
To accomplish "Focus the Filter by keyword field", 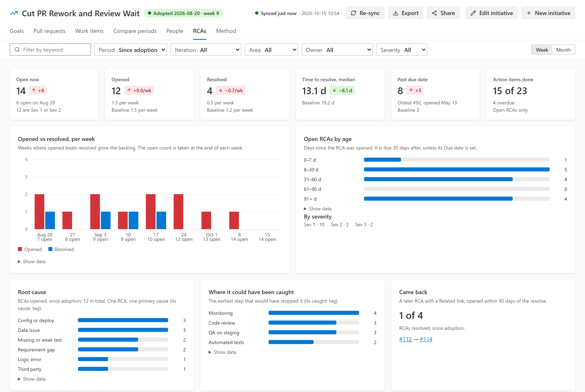I will (x=50, y=50).
